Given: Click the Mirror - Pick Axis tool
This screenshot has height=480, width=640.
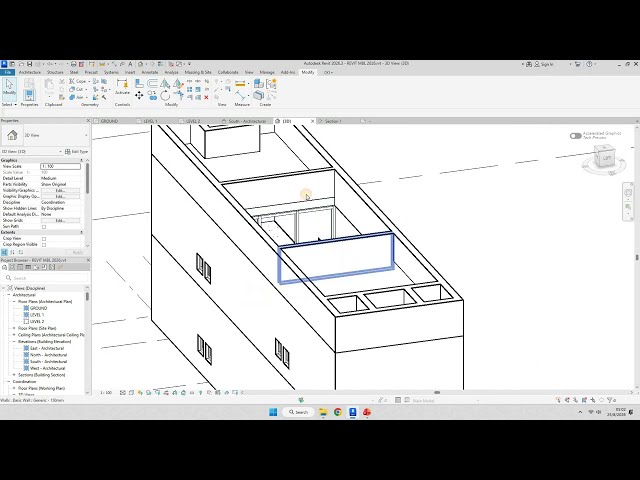Looking at the screenshot, I should [165, 84].
